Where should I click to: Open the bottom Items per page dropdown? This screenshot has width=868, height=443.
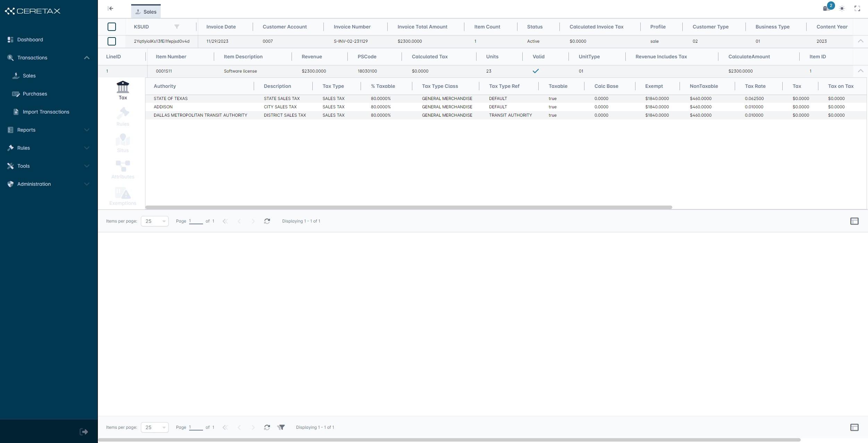point(155,427)
